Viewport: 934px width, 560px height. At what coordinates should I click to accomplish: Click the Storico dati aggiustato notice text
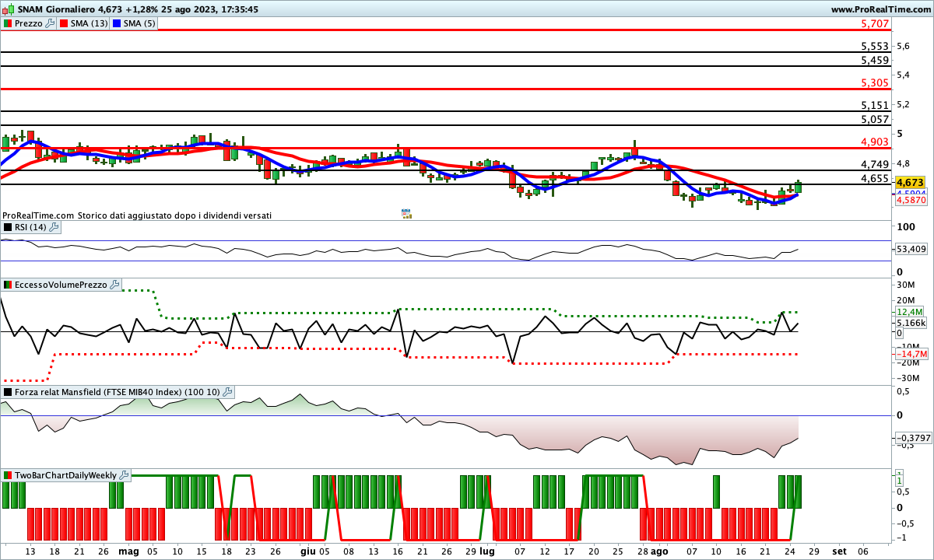[175, 215]
